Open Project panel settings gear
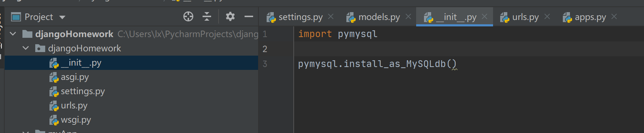The width and height of the screenshot is (644, 133). pos(230,16)
